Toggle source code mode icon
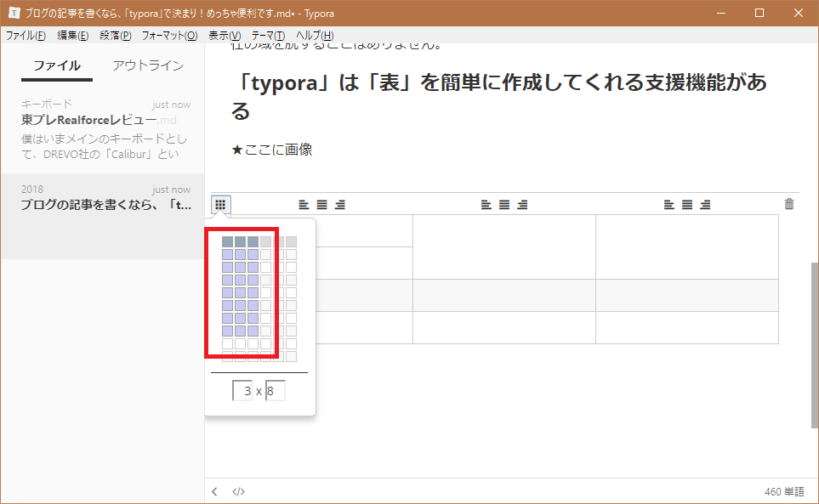The height and width of the screenshot is (504, 819). pyautogui.click(x=238, y=491)
